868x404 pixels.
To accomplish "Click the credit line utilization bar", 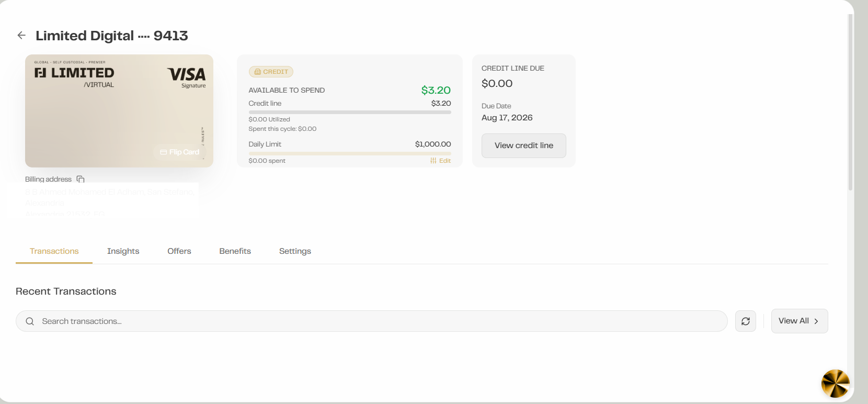I will pos(350,112).
